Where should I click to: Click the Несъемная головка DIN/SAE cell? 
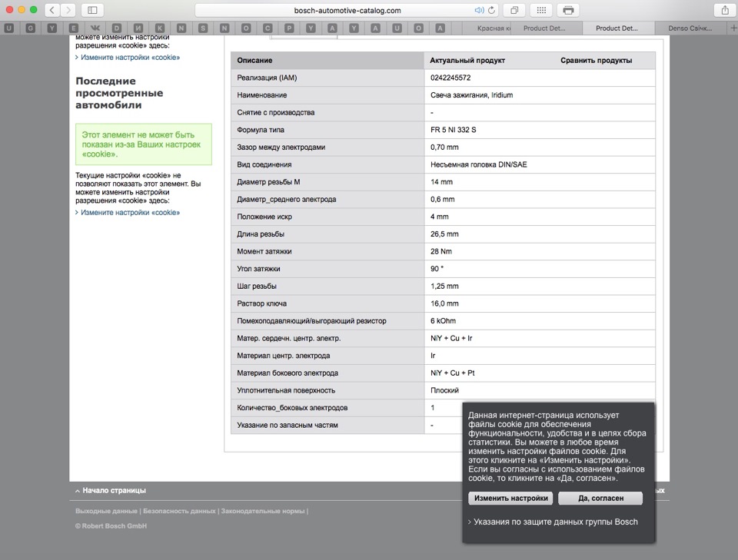click(540, 164)
